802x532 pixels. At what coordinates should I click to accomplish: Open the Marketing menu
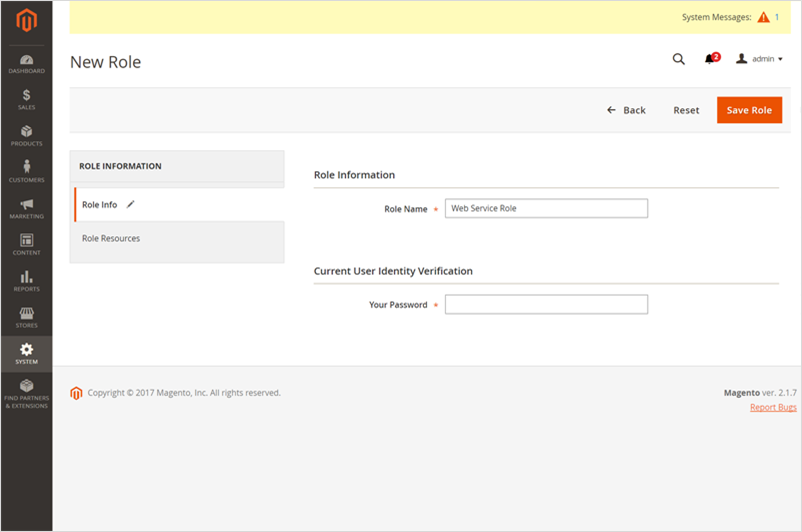coord(26,208)
